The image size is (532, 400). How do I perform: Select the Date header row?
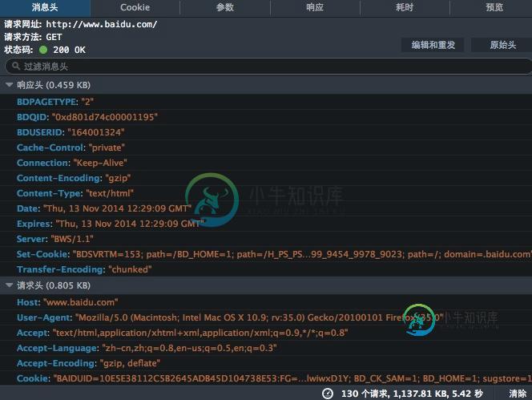(x=266, y=208)
